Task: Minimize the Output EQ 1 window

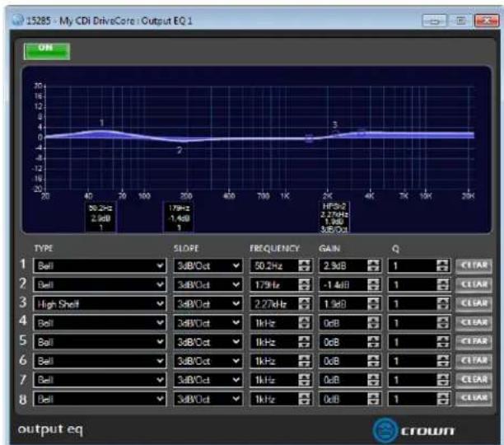Action: pos(434,21)
